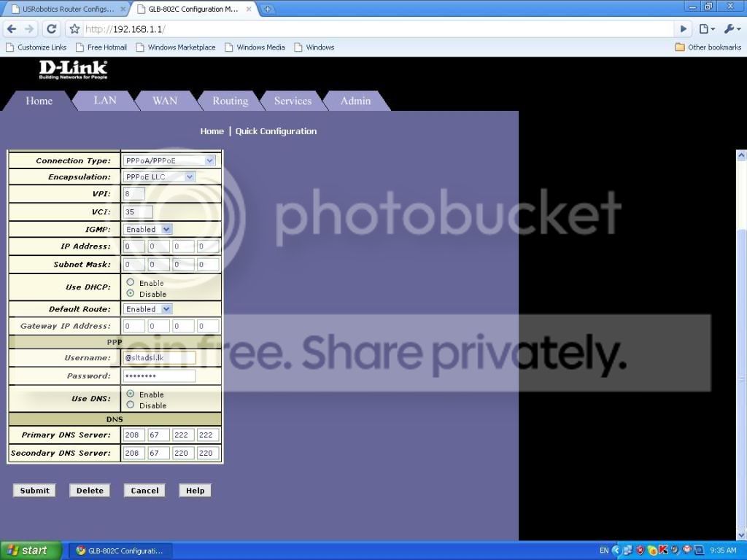The width and height of the screenshot is (747, 560).
Task: Click the D-Link logo
Action: pyautogui.click(x=74, y=69)
